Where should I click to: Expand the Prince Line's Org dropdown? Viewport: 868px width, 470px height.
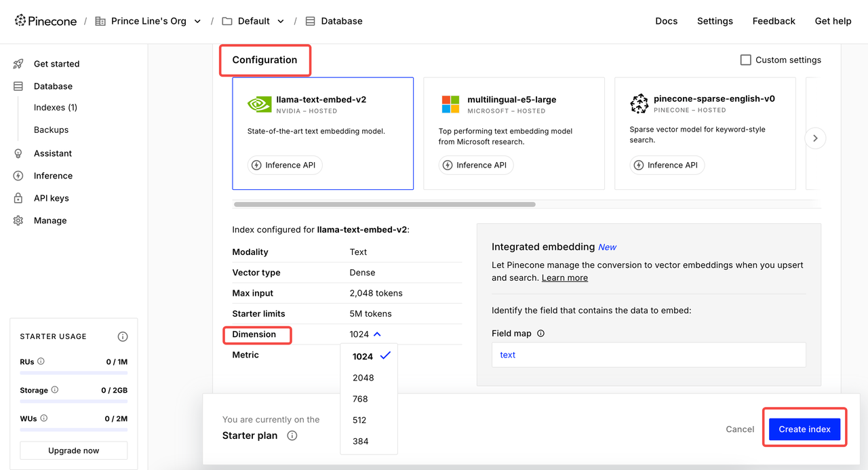tap(197, 21)
